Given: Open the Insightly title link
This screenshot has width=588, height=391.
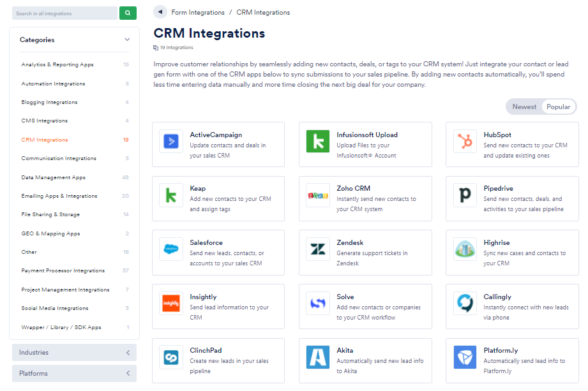Looking at the screenshot, I should pos(203,297).
